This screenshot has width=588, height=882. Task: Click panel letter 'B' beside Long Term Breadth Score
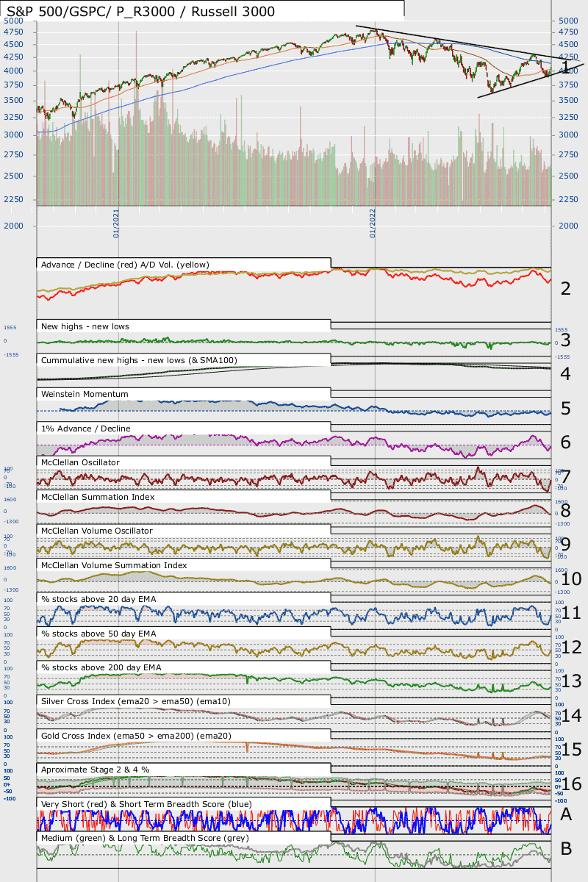pyautogui.click(x=566, y=849)
